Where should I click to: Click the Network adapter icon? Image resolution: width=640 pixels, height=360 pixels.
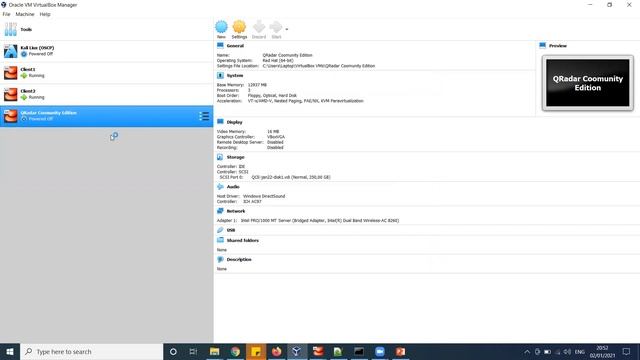[220, 211]
